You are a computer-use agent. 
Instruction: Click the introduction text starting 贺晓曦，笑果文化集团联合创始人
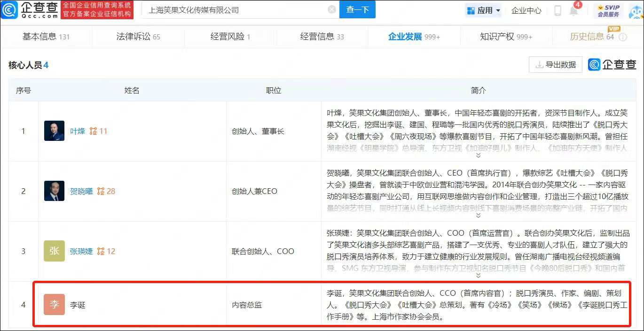(477, 191)
